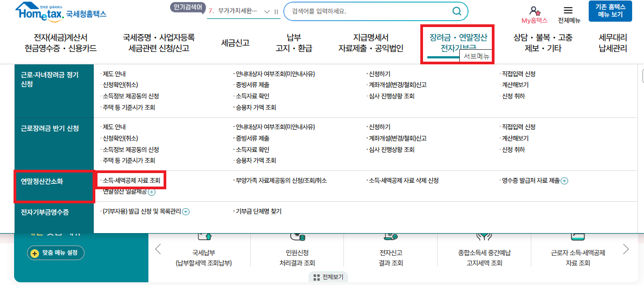
Task: Open 연말정산 일괄제공 link
Action: (124, 191)
